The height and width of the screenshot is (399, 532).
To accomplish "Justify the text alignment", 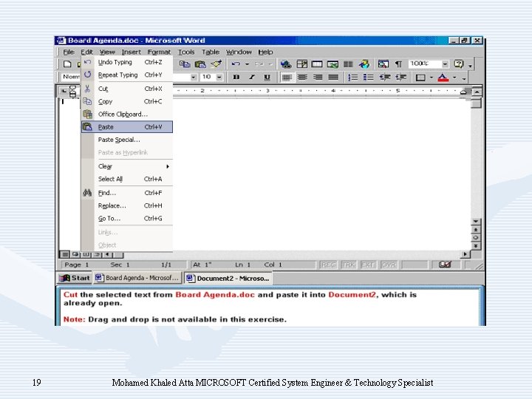I will coord(333,78).
